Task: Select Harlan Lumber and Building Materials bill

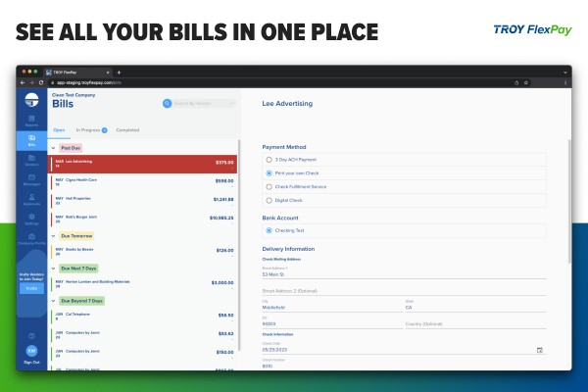Action: [x=142, y=284]
